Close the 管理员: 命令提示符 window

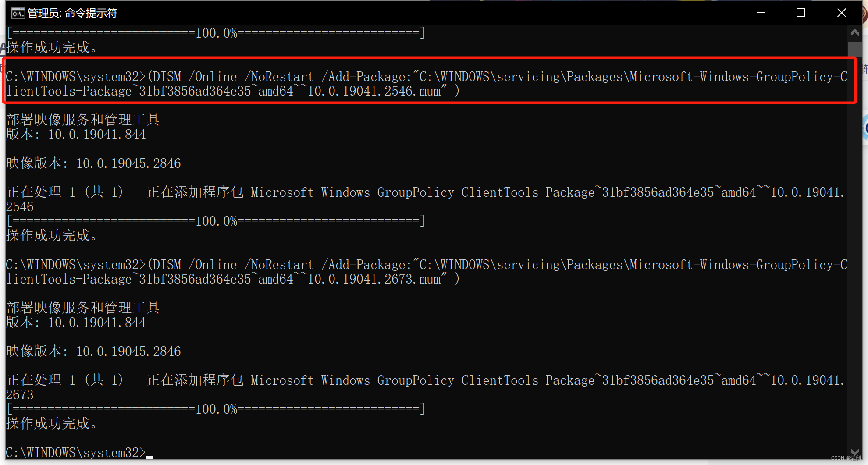tap(841, 13)
